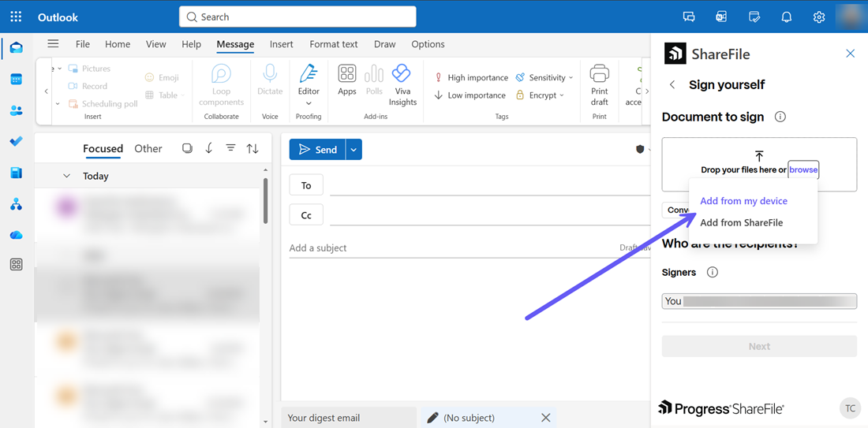Expand the Encrypt dropdown
Screen dimensions: 868x428
[x=561, y=95]
